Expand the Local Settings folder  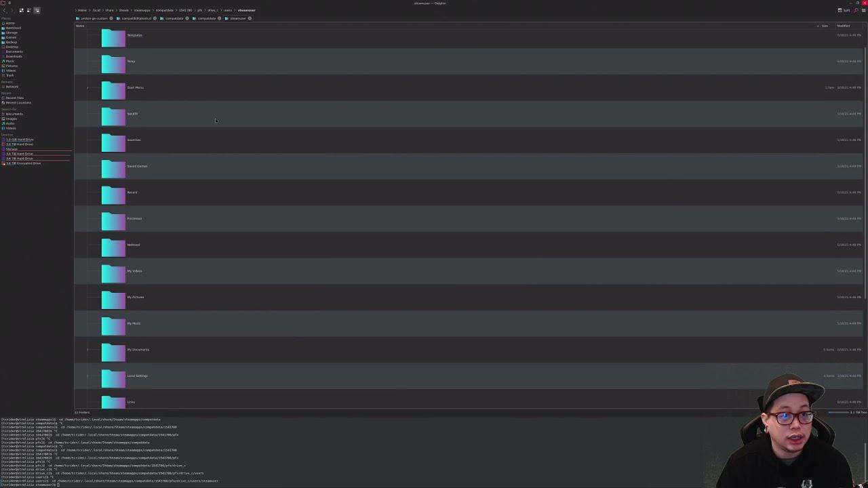coord(87,375)
